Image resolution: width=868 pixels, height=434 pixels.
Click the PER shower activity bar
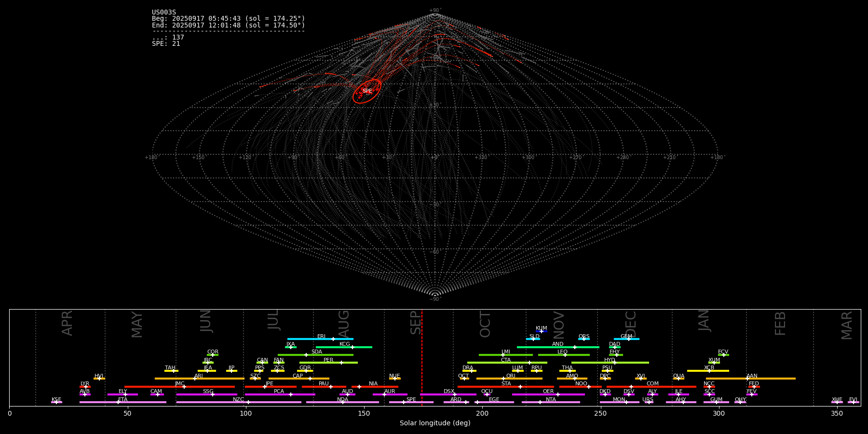tap(328, 363)
